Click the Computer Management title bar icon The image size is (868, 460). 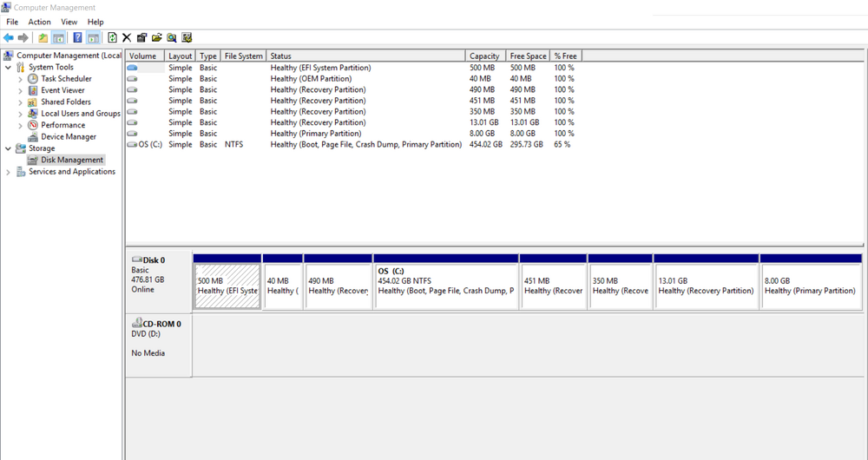6,7
